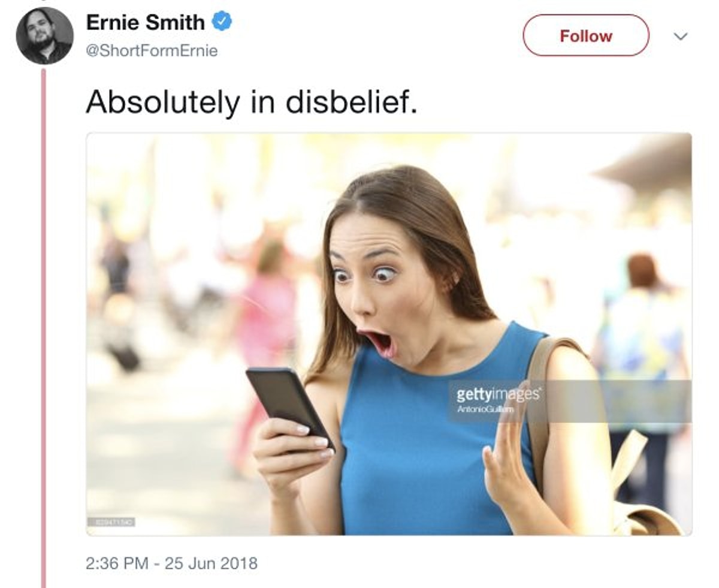Click the Follow button
Image resolution: width=719 pixels, height=588 pixels.
coord(586,35)
